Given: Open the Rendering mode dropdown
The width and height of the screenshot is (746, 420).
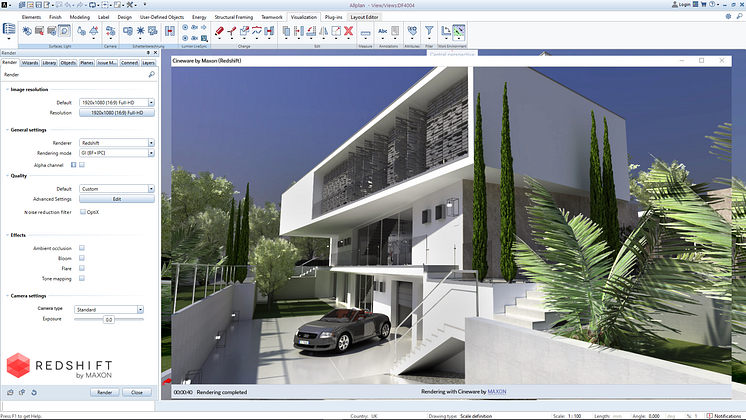Looking at the screenshot, I should tap(117, 153).
